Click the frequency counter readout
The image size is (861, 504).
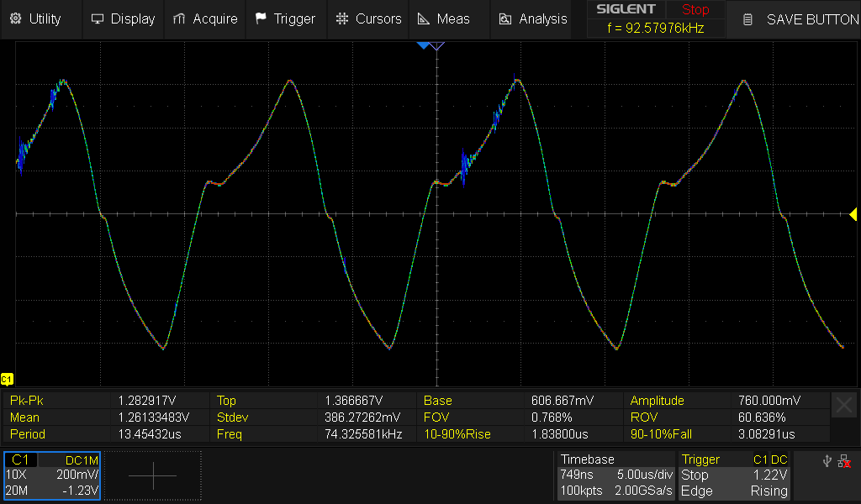click(656, 29)
